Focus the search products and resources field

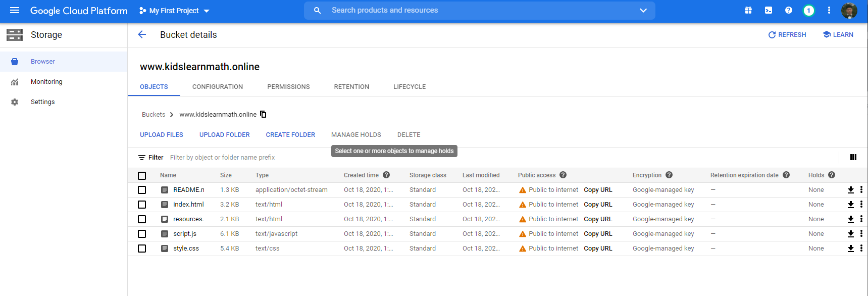click(480, 10)
